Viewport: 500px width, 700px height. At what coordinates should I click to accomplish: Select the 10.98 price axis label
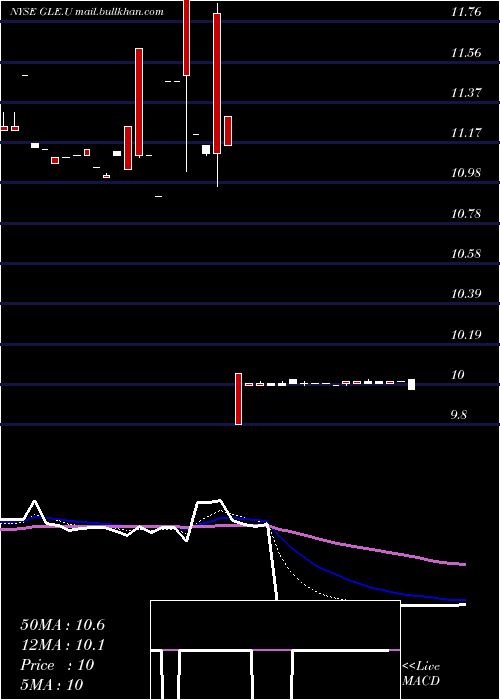click(x=466, y=173)
